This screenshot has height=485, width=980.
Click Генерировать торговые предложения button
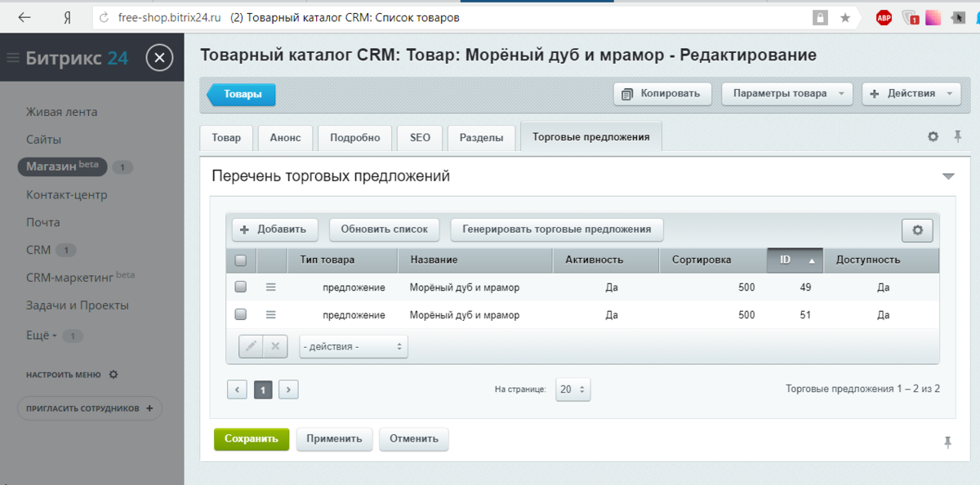pyautogui.click(x=557, y=229)
